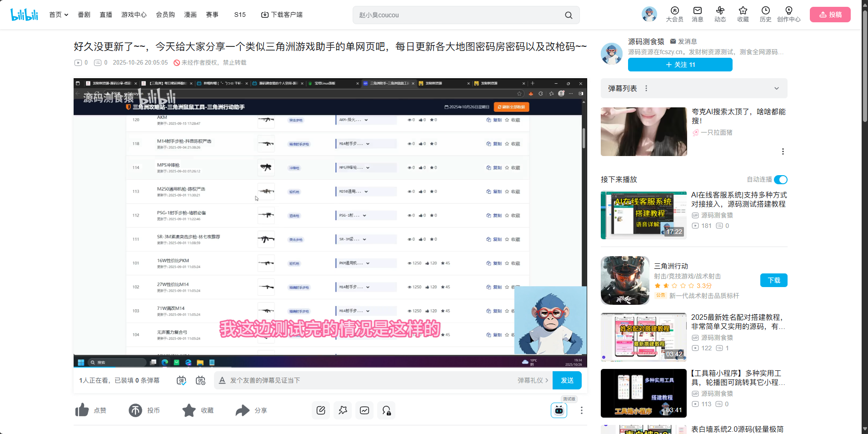
Task: Open the more options menu below video
Action: (581, 410)
